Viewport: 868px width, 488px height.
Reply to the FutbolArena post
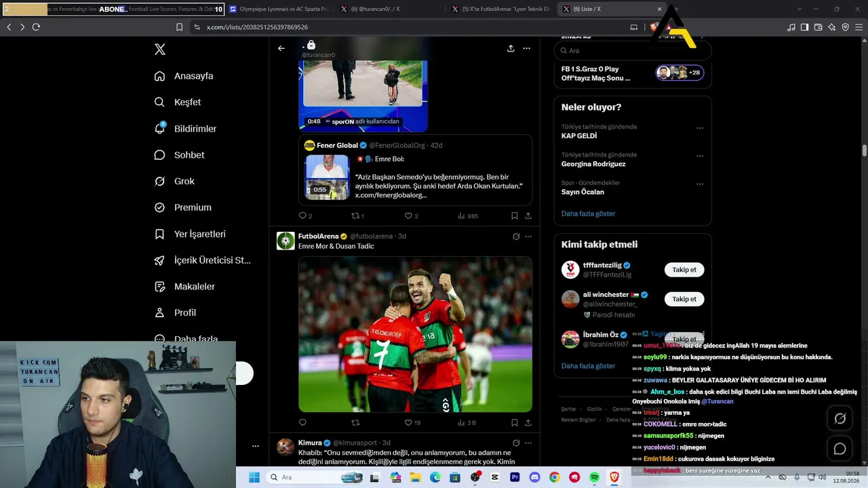point(302,422)
